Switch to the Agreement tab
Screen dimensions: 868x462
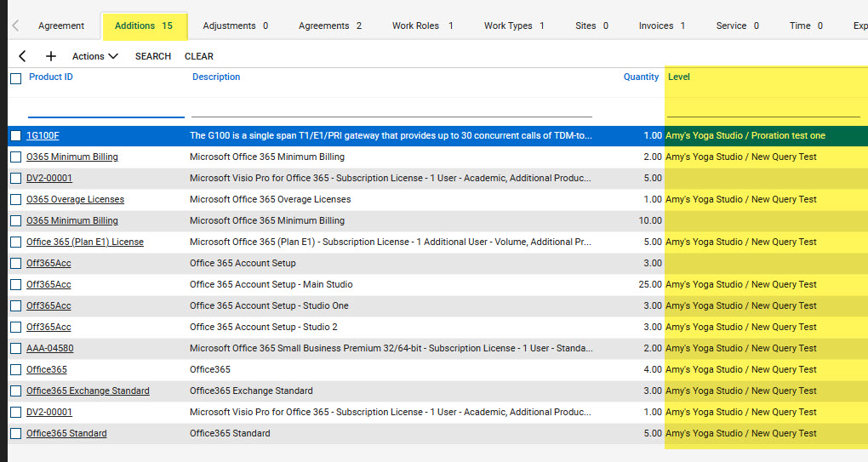pyautogui.click(x=61, y=26)
